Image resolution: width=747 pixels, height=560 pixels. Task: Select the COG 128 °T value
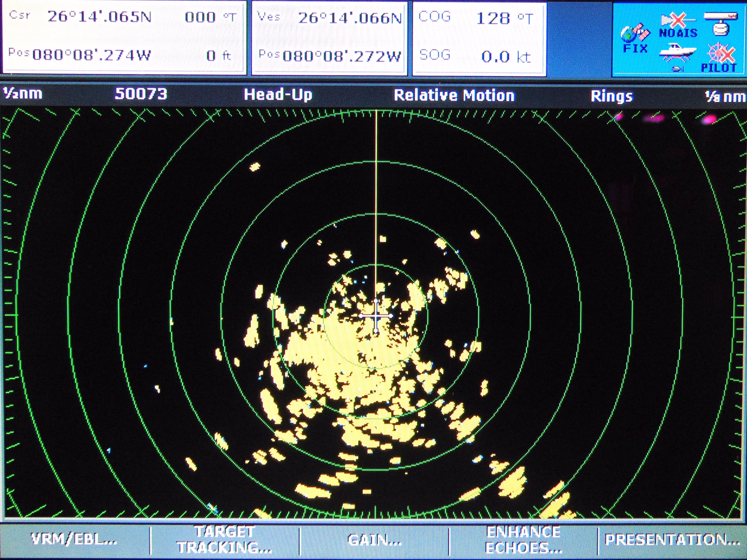tap(505, 18)
